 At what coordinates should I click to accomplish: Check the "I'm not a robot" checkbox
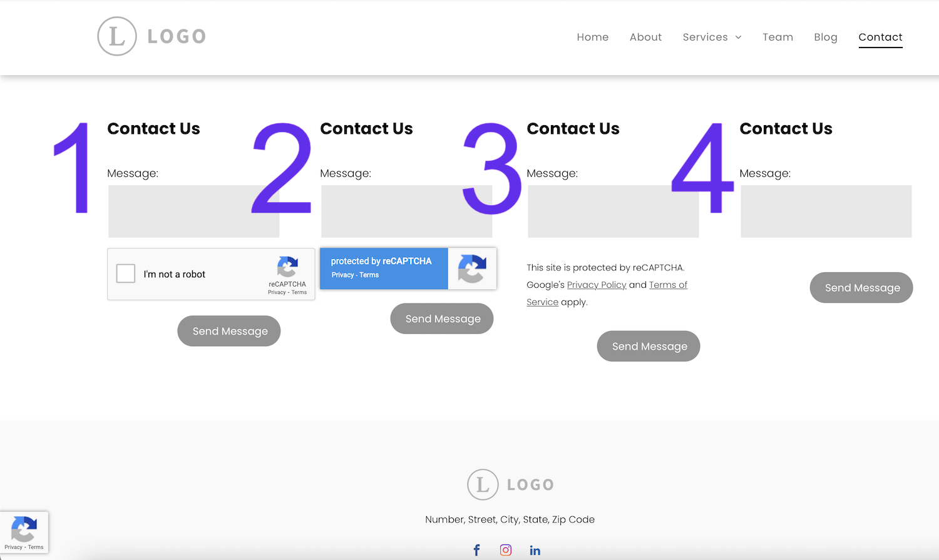126,273
